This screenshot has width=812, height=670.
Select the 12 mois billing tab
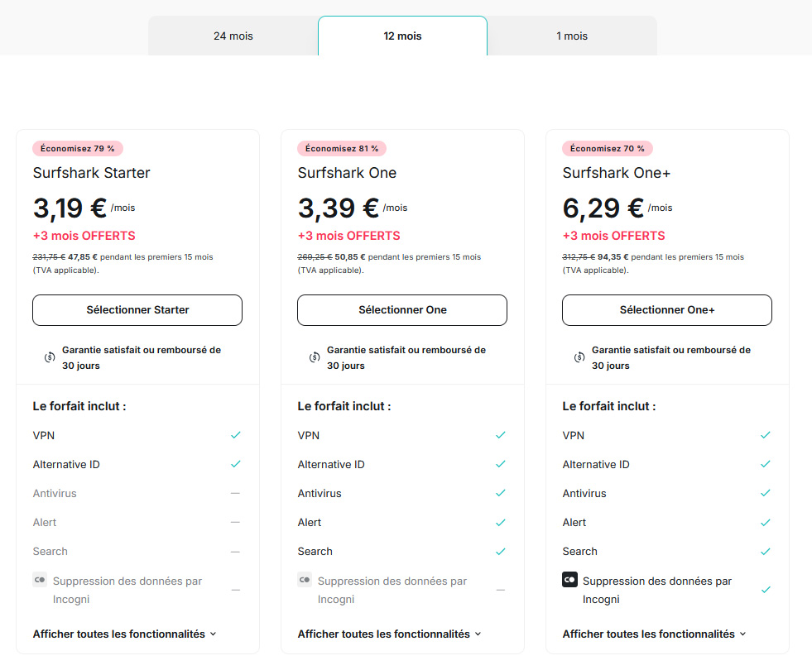click(402, 36)
